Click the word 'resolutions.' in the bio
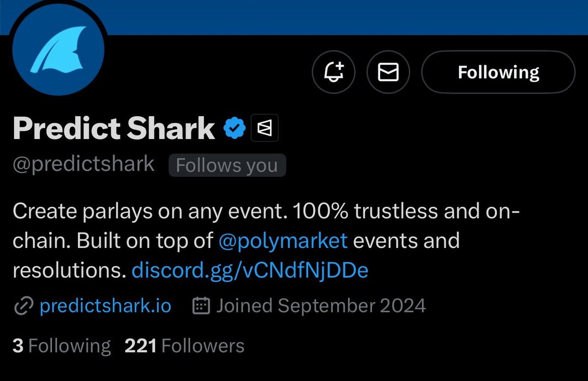This screenshot has height=381, width=588. click(x=69, y=271)
